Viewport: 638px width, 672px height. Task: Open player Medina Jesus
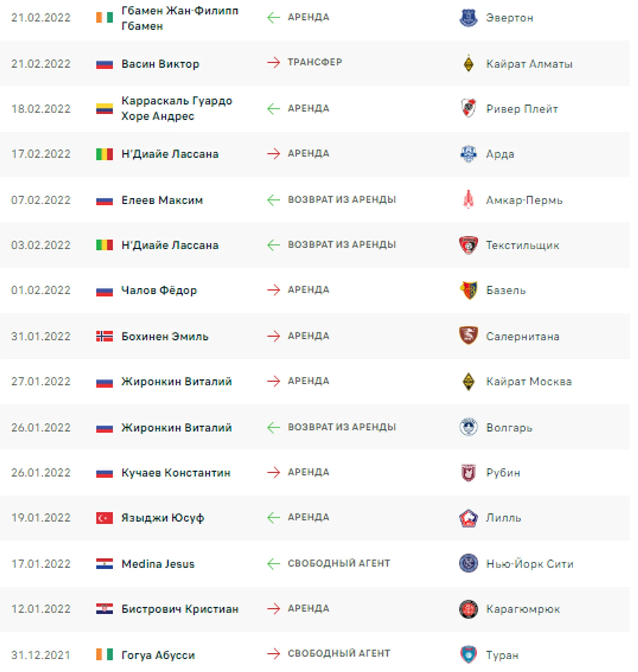point(158,564)
